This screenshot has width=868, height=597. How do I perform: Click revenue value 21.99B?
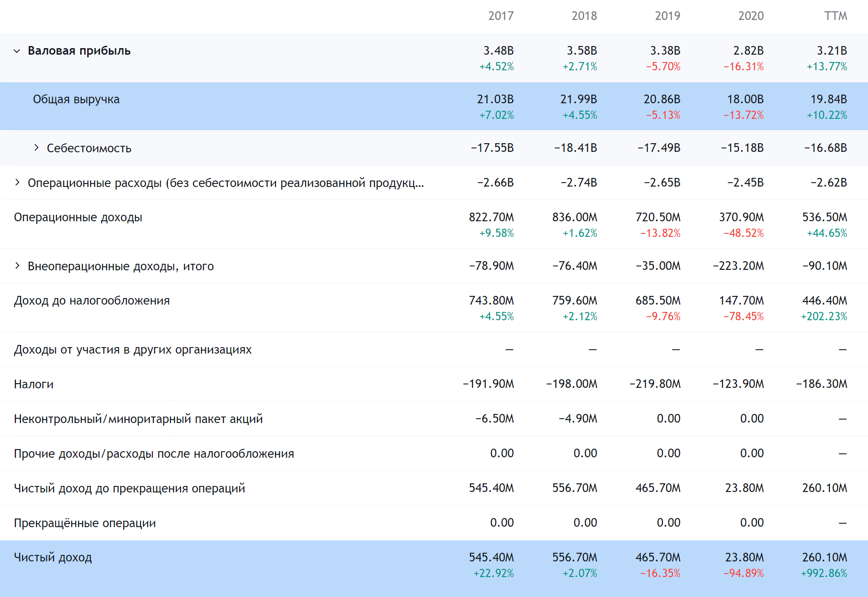point(579,99)
